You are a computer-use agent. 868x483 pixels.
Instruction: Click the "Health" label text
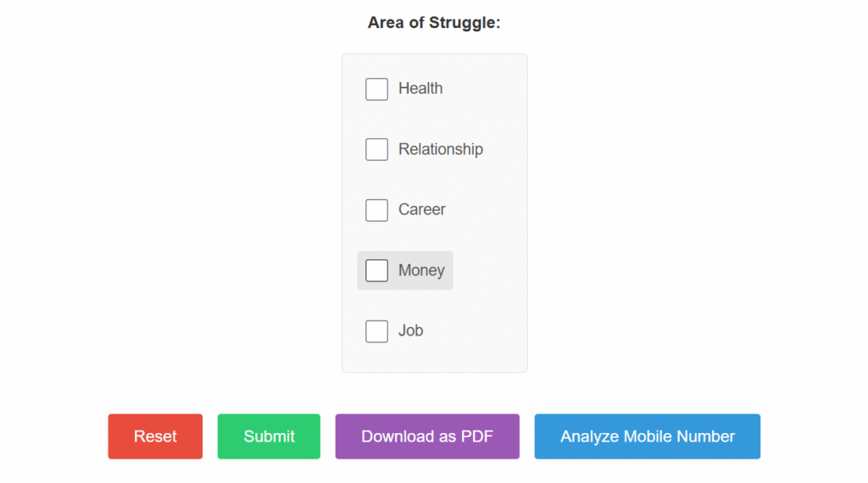click(420, 88)
